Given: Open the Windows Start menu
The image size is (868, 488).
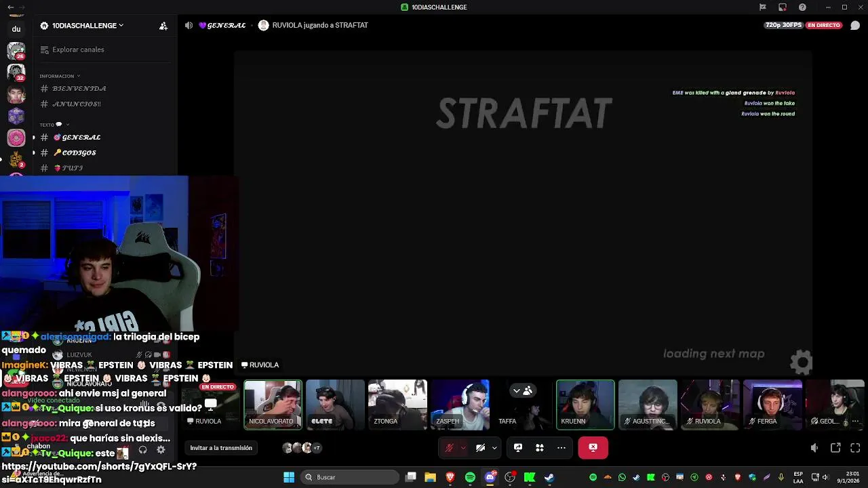Looking at the screenshot, I should 289,477.
